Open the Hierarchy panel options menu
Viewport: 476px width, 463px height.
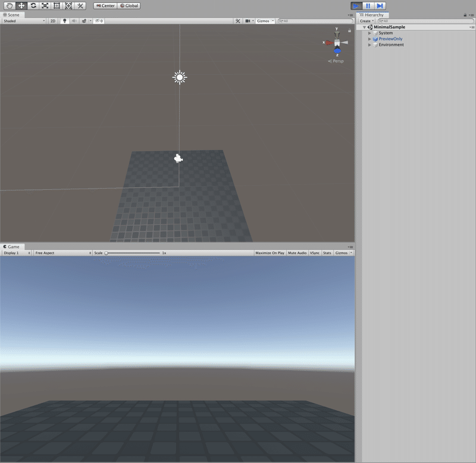471,15
